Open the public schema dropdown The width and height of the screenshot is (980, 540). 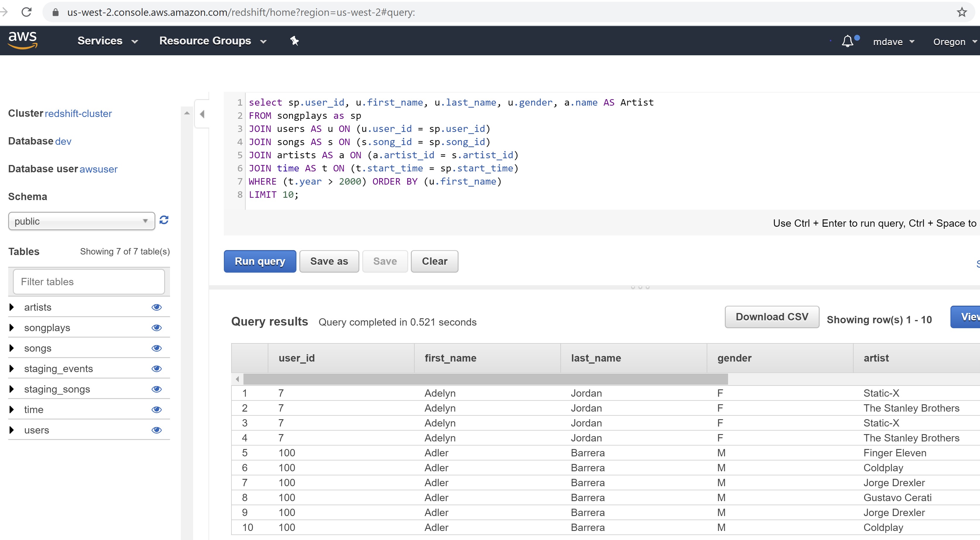coord(81,221)
